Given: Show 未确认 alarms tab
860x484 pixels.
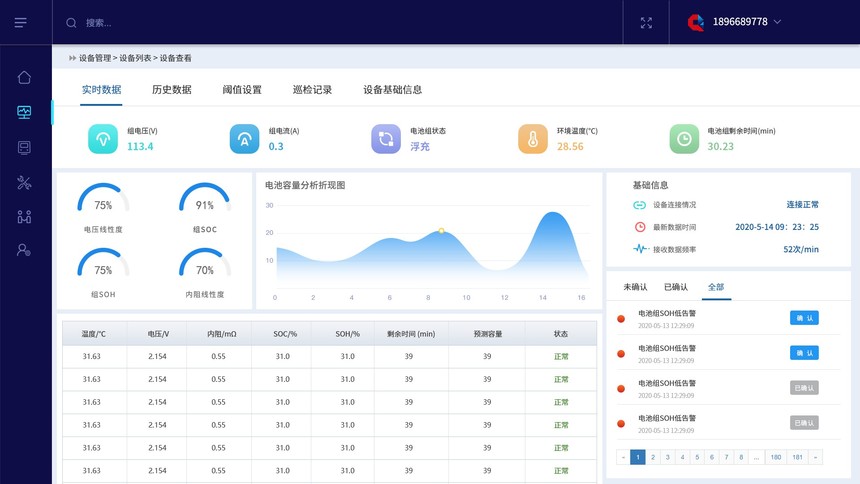Looking at the screenshot, I should coord(635,287).
